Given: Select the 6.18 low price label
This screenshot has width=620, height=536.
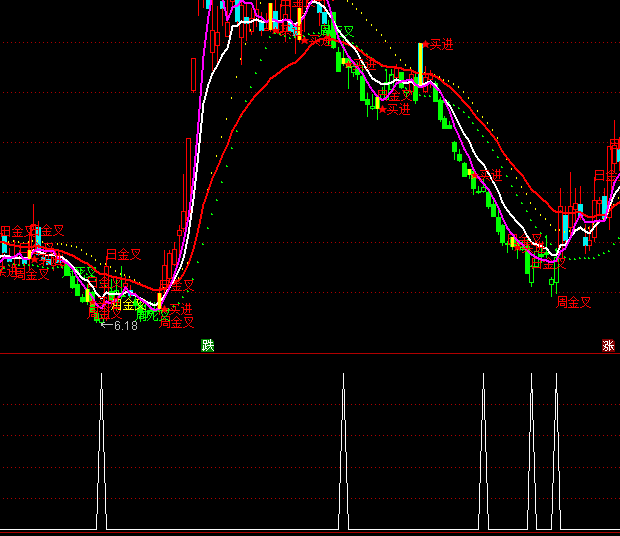Looking at the screenshot, I should pos(126,326).
